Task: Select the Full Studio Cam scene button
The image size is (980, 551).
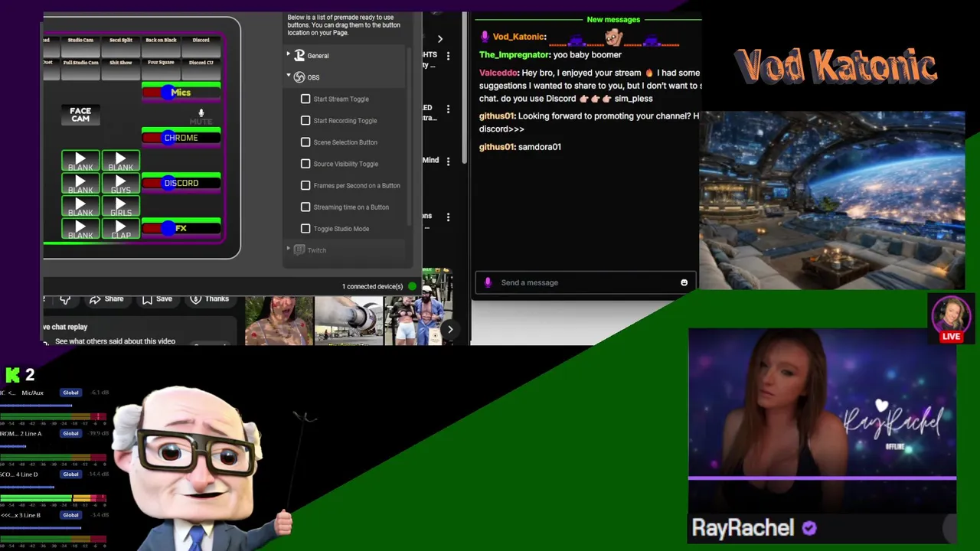Action: point(80,68)
